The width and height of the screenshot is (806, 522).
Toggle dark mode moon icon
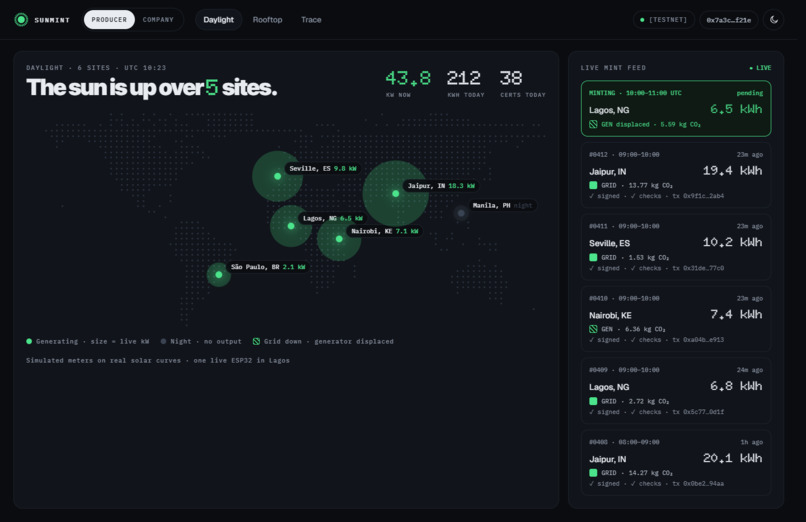pos(774,20)
